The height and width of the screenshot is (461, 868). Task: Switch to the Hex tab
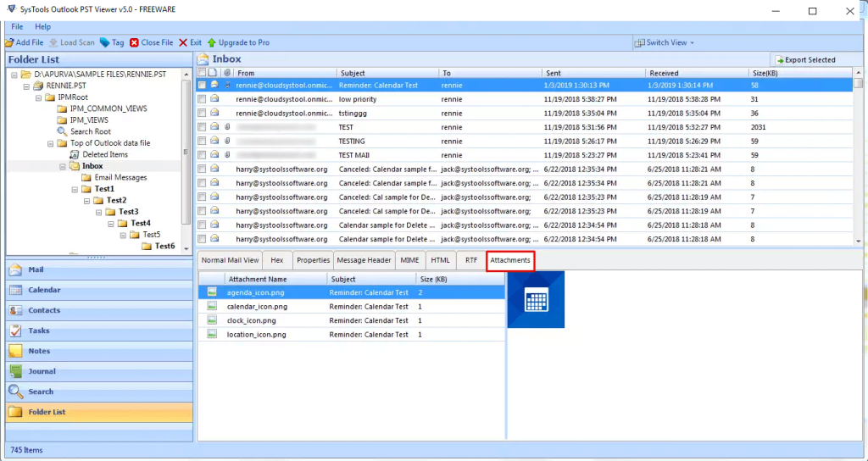277,260
